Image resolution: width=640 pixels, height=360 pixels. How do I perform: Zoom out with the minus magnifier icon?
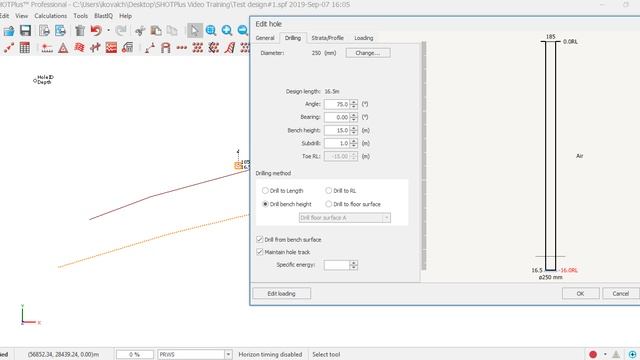pyautogui.click(x=242, y=31)
